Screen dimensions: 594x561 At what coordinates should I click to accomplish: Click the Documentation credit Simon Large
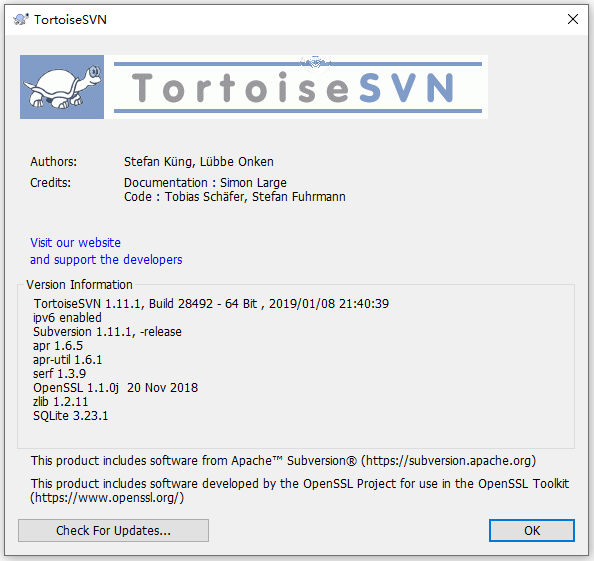(205, 183)
